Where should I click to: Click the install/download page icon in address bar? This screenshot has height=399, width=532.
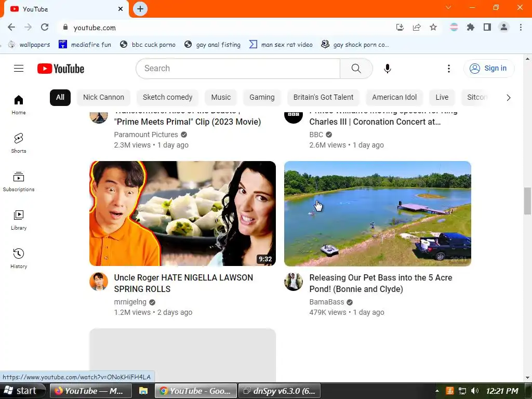click(x=400, y=27)
